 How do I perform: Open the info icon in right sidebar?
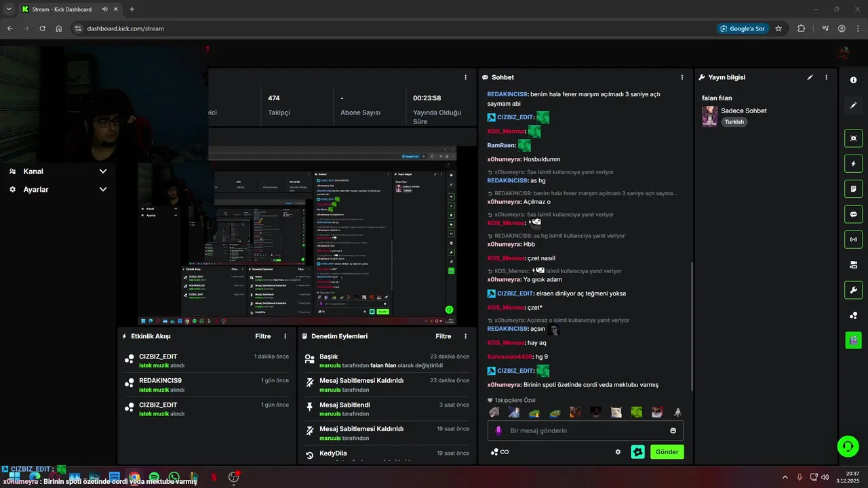click(x=853, y=80)
